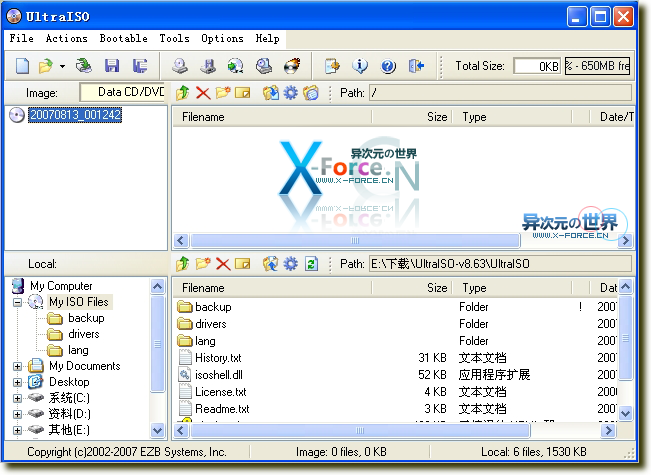
Task: Open the Actions menu
Action: [66, 38]
